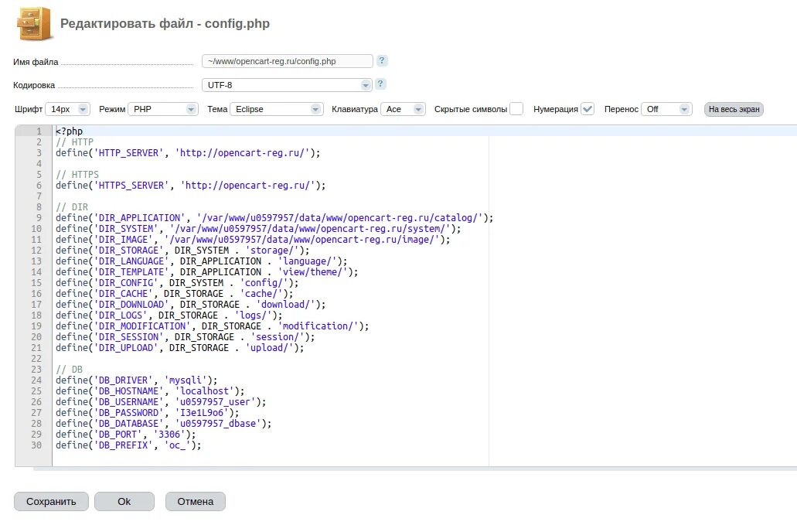Click the file archive icon beside the title
This screenshot has height=532, width=797.
coord(34,23)
